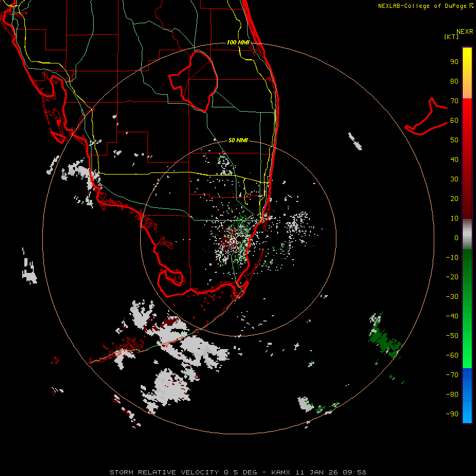476x476 pixels.
Task: Click the 40 value on velocity scale
Action: point(454,159)
